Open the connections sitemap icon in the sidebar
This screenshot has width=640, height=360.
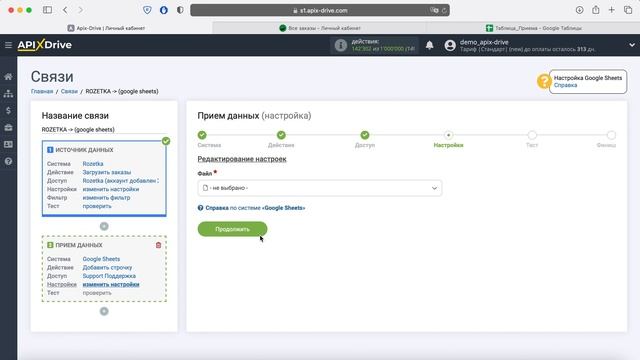pos(8,93)
